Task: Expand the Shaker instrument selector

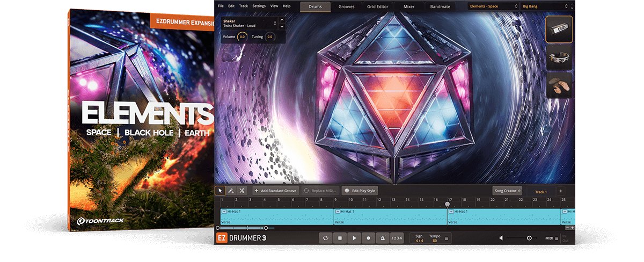Action: 275,23
